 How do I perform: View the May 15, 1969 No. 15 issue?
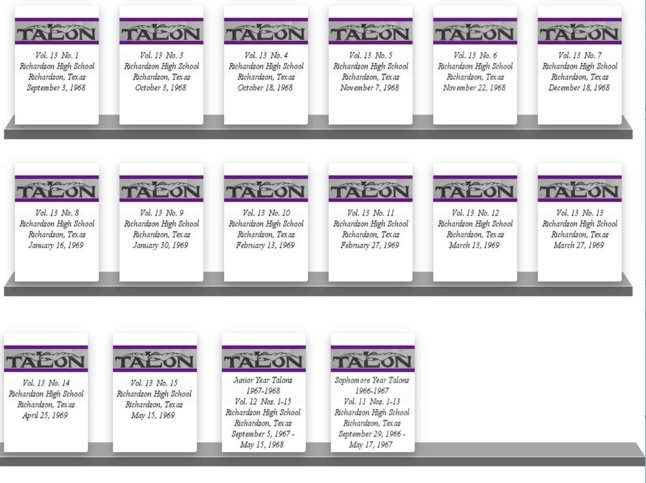[154, 399]
